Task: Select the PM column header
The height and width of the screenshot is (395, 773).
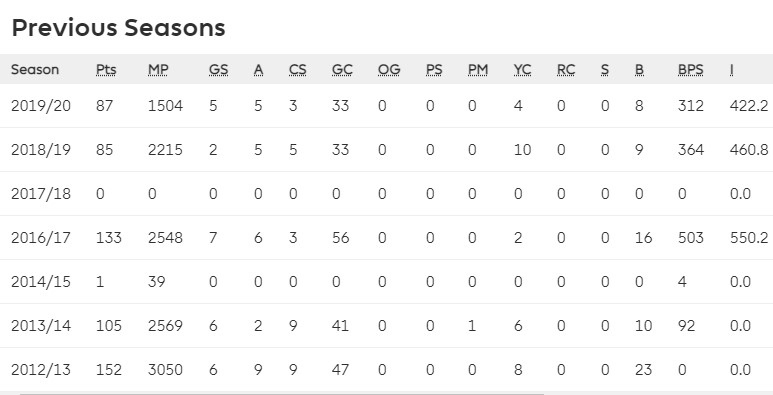Action: 478,70
